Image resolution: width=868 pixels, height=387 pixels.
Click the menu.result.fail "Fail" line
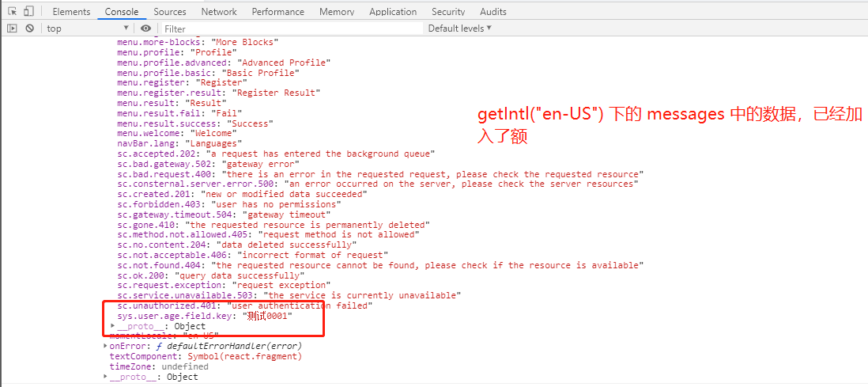179,113
